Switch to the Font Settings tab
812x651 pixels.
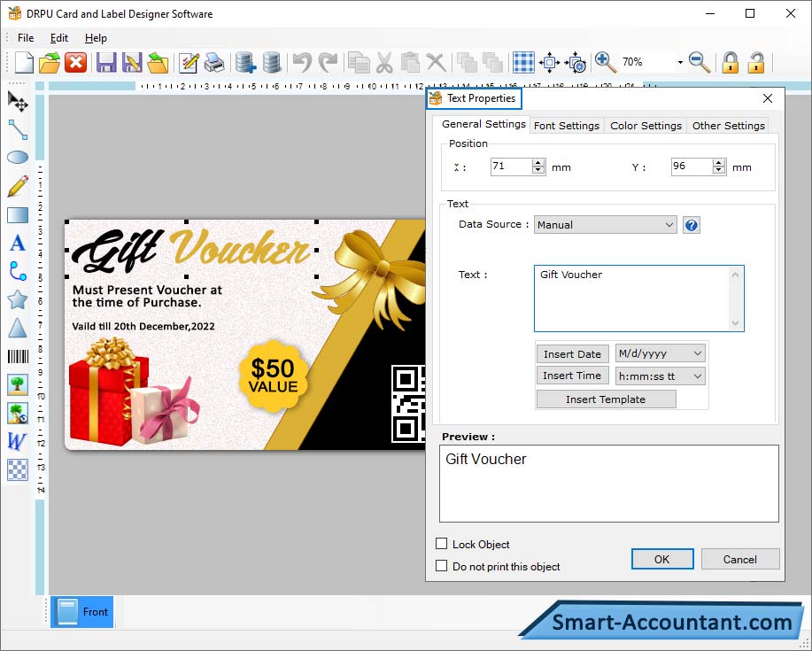(567, 126)
